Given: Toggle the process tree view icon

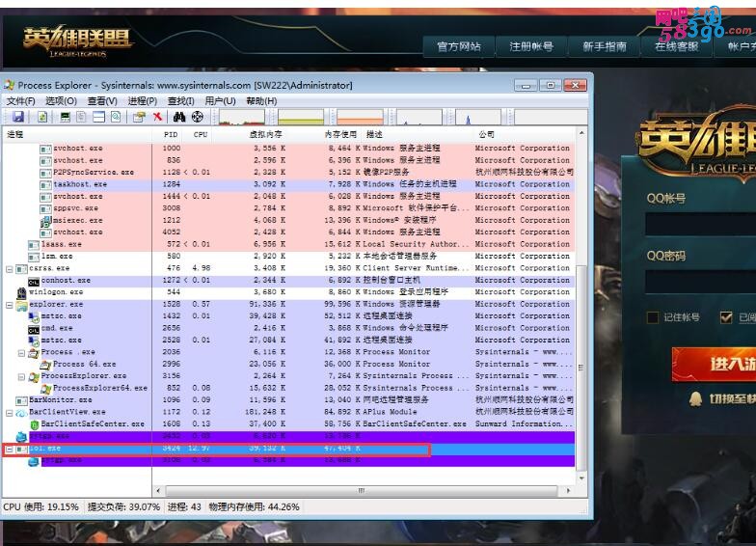Looking at the screenshot, I should (81, 117).
